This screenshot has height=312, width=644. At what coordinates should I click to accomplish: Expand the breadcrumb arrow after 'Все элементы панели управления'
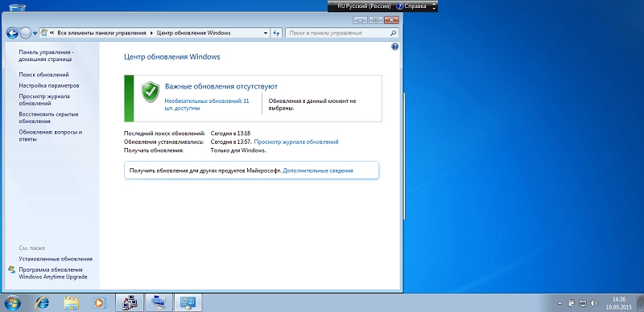tap(151, 33)
